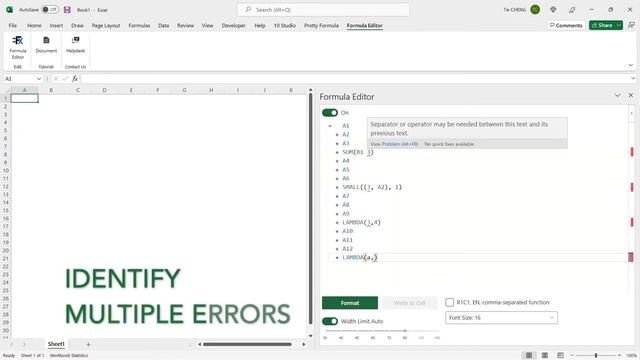640x360 pixels.
Task: Select column D header
Action: point(104,90)
